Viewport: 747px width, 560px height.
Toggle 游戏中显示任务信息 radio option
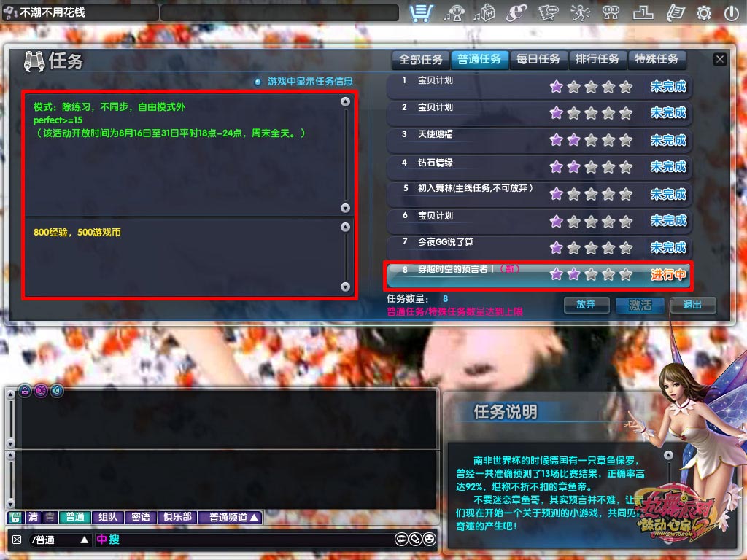tap(258, 82)
